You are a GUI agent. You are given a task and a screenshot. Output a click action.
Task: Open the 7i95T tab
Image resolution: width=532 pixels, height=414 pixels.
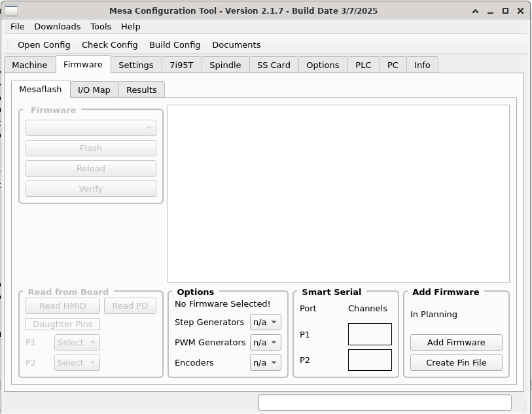(x=181, y=65)
